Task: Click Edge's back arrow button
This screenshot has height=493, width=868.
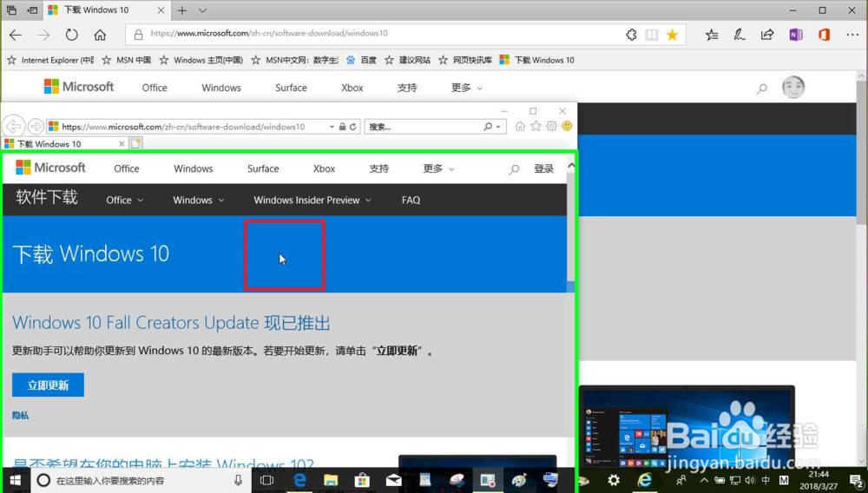Action: coord(16,35)
